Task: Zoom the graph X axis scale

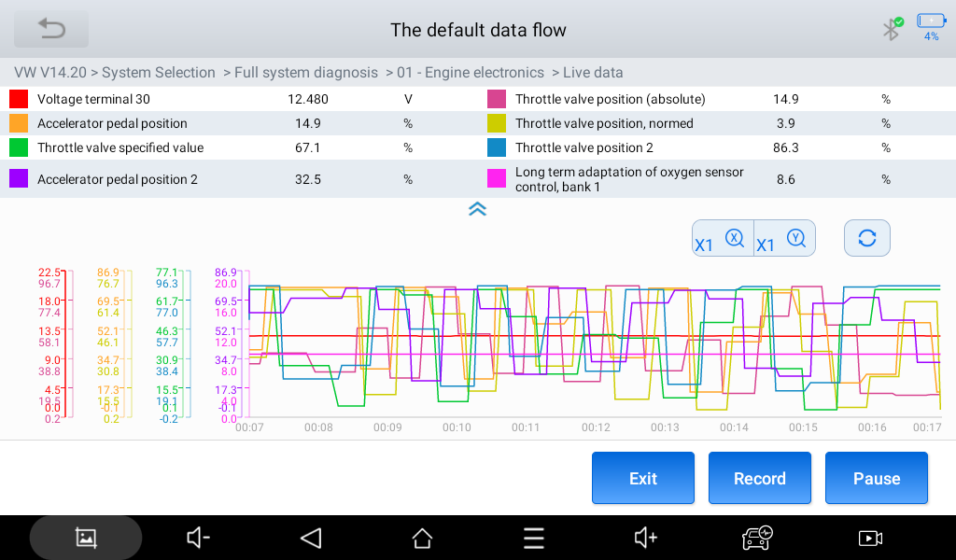Action: (722, 238)
